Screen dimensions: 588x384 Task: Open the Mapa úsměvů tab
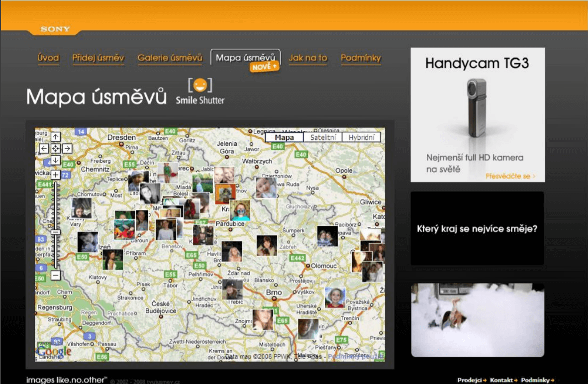pyautogui.click(x=246, y=57)
